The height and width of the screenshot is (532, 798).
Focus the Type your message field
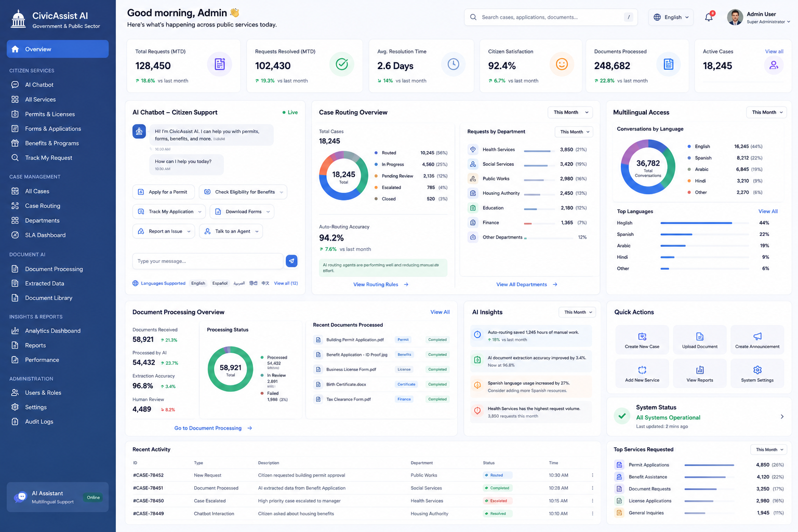pos(207,261)
